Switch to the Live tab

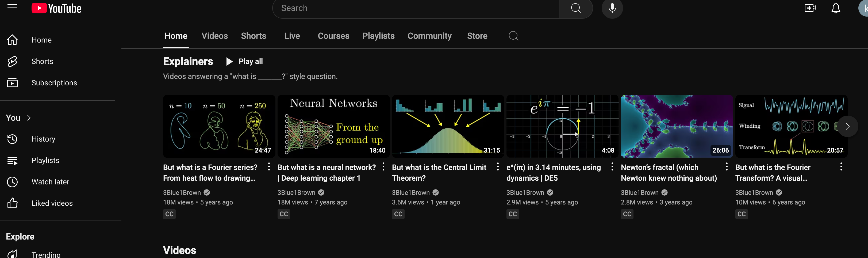[x=292, y=36]
